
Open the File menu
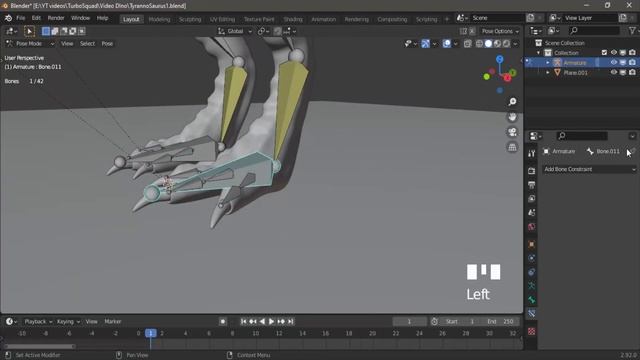coord(20,18)
